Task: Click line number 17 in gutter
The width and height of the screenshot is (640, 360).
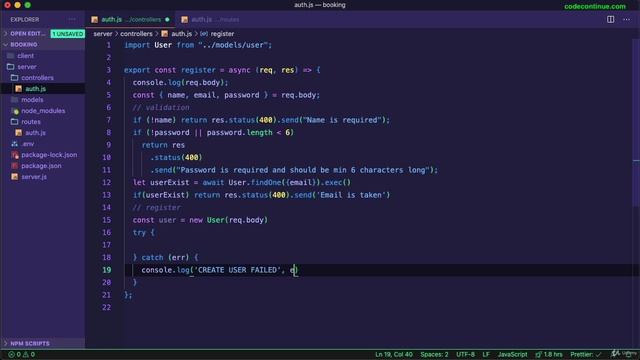Action: (106, 245)
